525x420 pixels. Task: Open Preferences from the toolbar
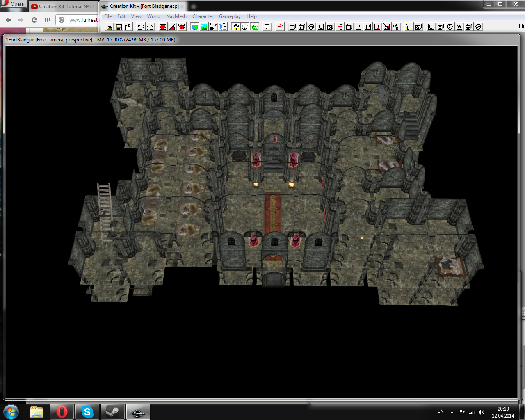(128, 27)
